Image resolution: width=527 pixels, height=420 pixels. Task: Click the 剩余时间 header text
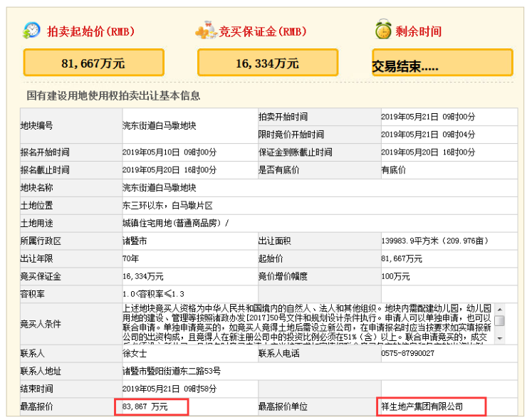click(418, 31)
